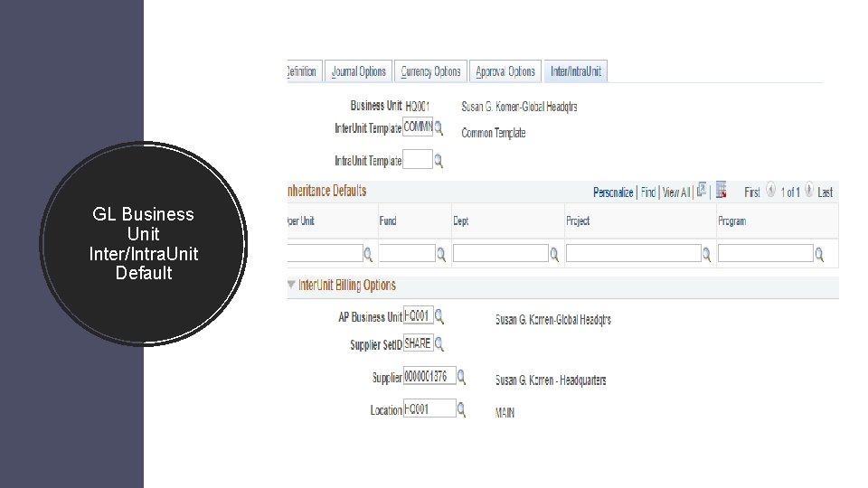Show next row arrow icon
Viewport: 868px width, 488px height.
point(808,191)
